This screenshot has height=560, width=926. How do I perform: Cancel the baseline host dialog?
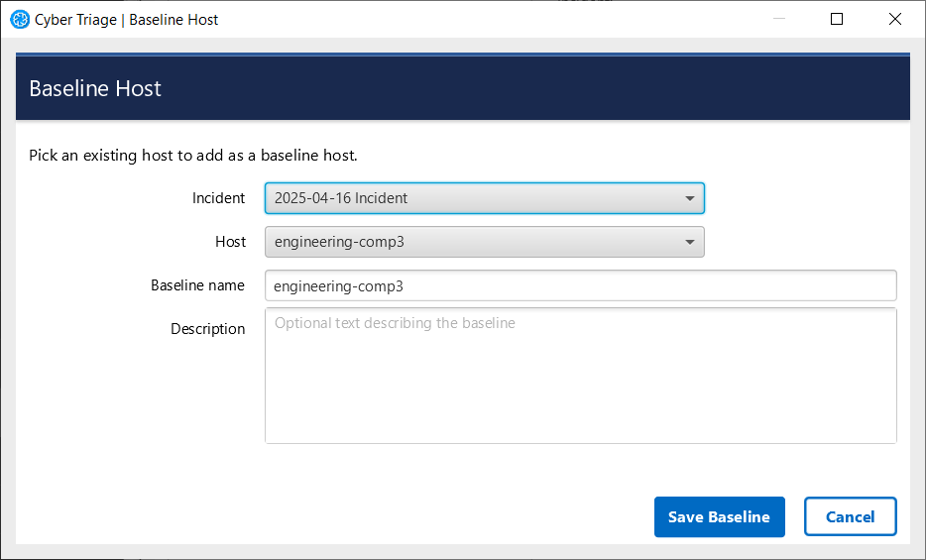850,516
